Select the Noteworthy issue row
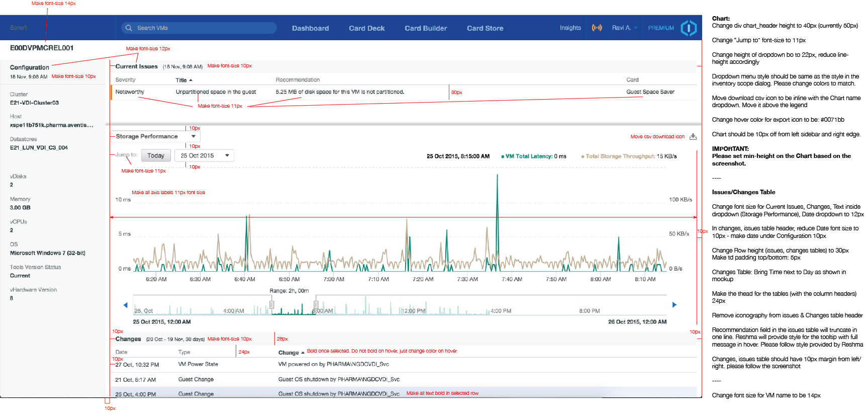The width and height of the screenshot is (868, 415). (x=405, y=92)
